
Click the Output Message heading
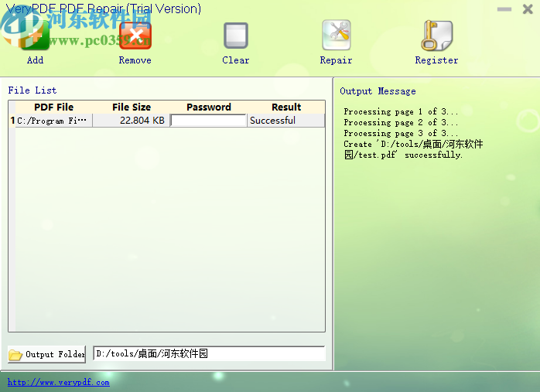click(378, 91)
